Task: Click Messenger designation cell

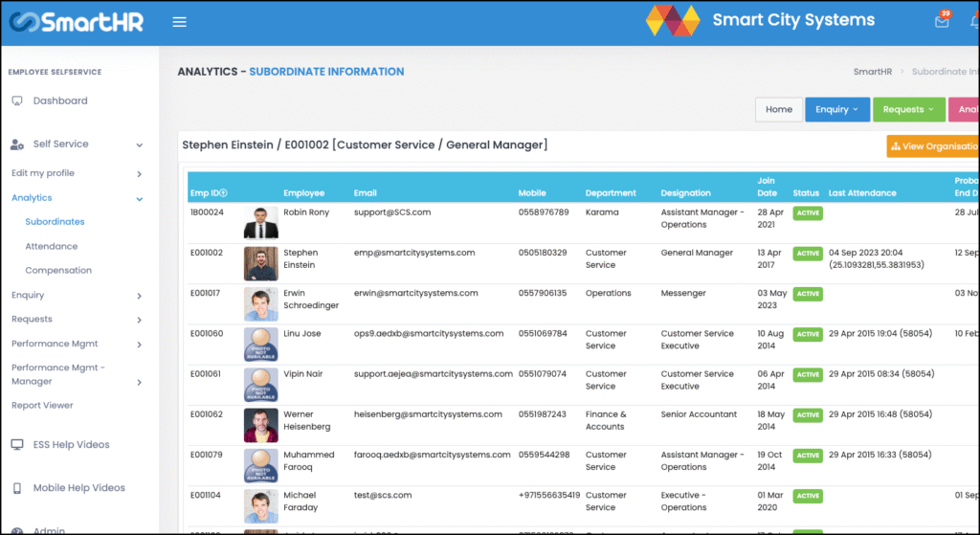Action: pyautogui.click(x=683, y=293)
